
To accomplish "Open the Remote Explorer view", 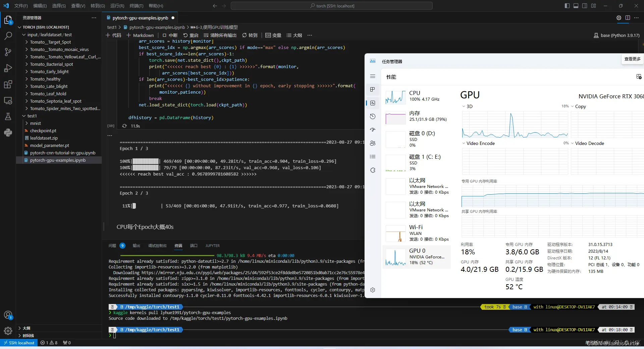I will click(8, 100).
